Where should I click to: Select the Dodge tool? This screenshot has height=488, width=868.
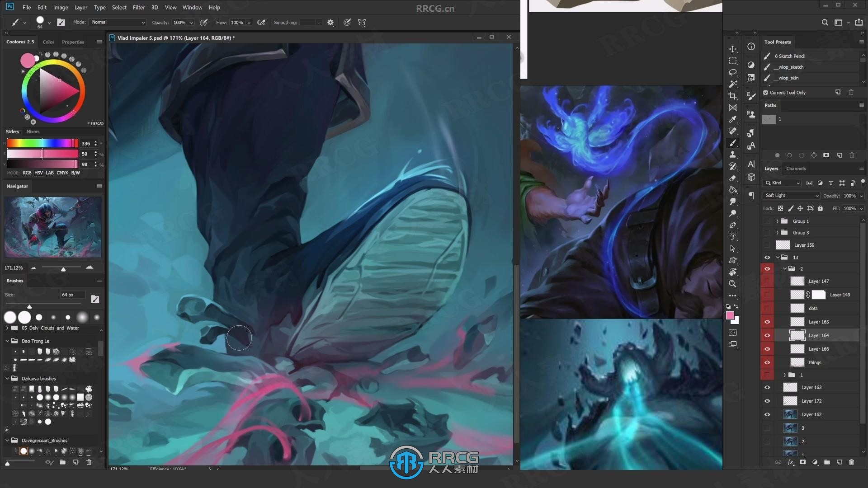733,213
